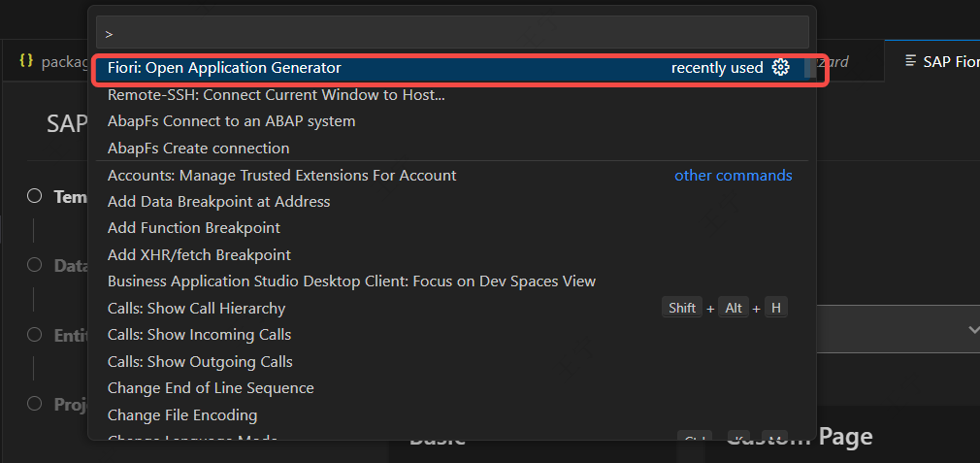The image size is (980, 463).
Task: Pick Accounts: Manage Trusted Extensions For Account
Action: click(x=452, y=176)
